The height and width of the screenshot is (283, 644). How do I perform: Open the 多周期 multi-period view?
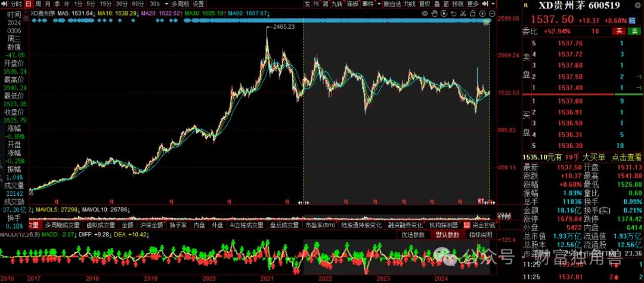[180, 4]
